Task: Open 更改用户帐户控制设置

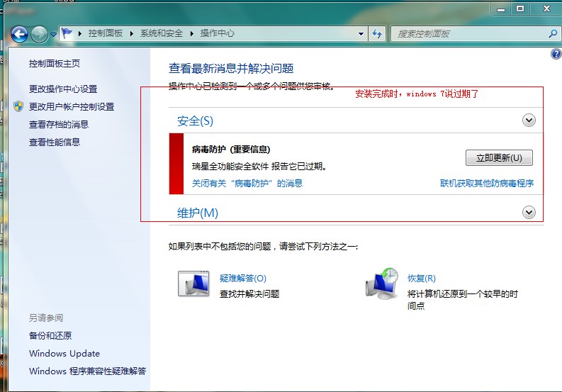Action: click(x=72, y=106)
